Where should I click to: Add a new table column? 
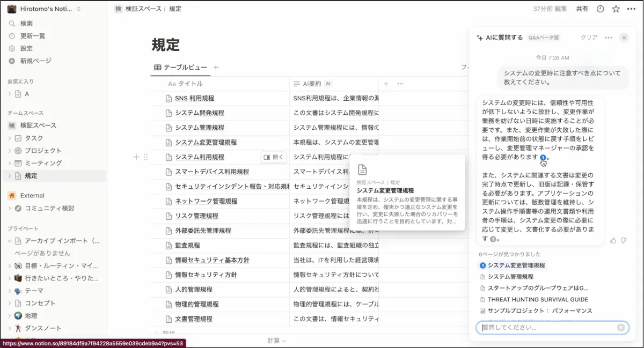[x=385, y=84]
